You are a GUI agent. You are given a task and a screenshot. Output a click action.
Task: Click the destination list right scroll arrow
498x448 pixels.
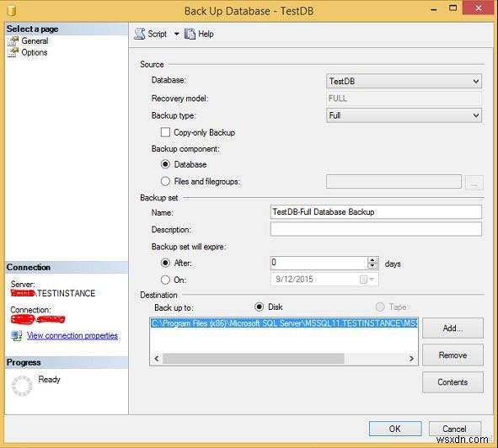point(411,359)
